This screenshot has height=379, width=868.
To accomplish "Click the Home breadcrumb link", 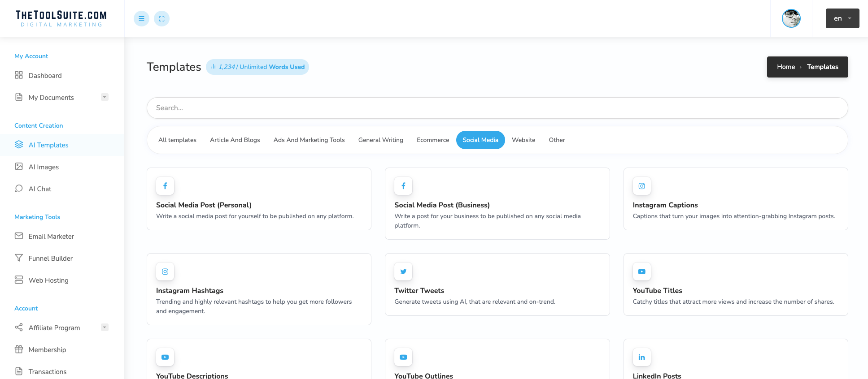I will (x=785, y=67).
